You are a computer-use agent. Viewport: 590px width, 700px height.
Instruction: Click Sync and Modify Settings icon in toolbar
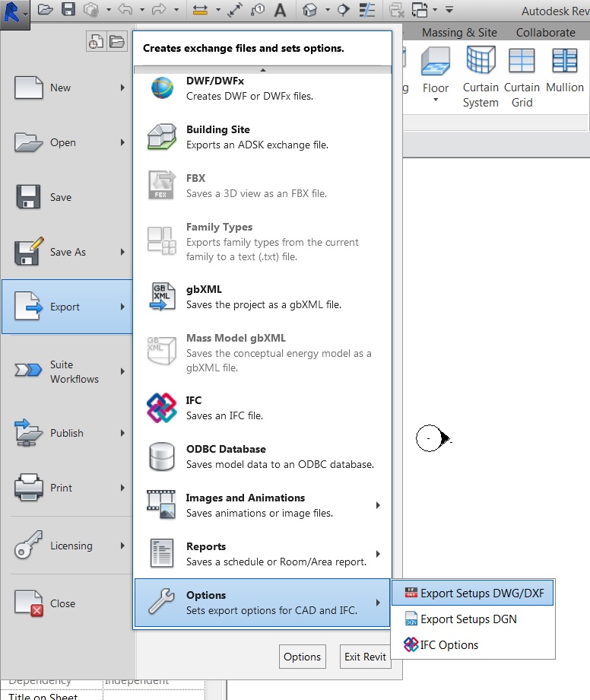pyautogui.click(x=91, y=9)
